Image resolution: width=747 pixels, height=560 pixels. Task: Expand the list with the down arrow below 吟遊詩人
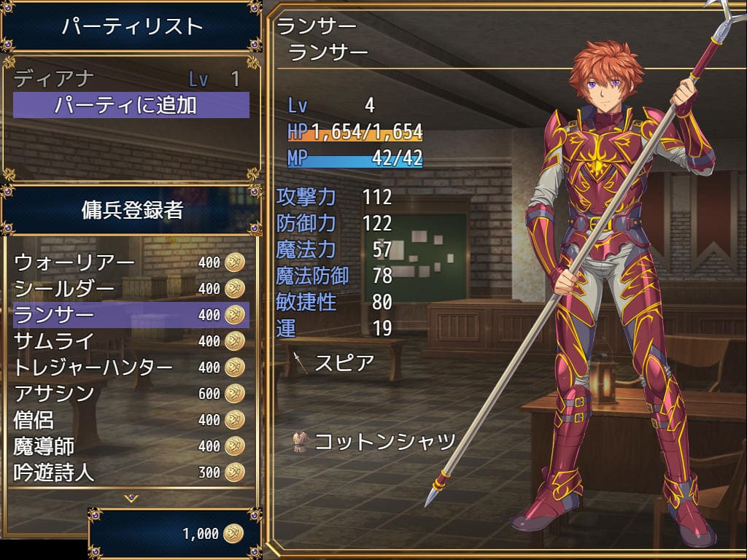[x=131, y=498]
